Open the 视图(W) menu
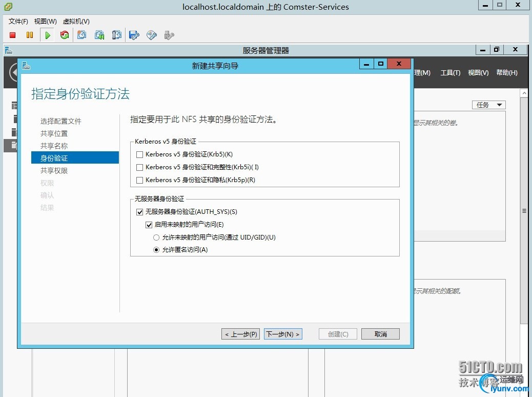The width and height of the screenshot is (532, 397). tap(45, 22)
